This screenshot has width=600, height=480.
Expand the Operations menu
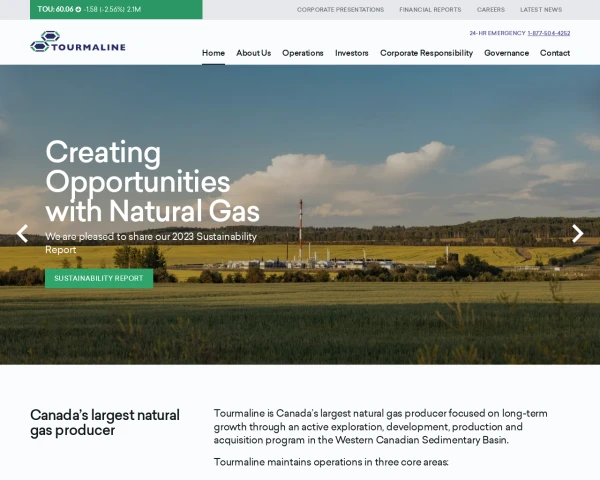coord(303,53)
